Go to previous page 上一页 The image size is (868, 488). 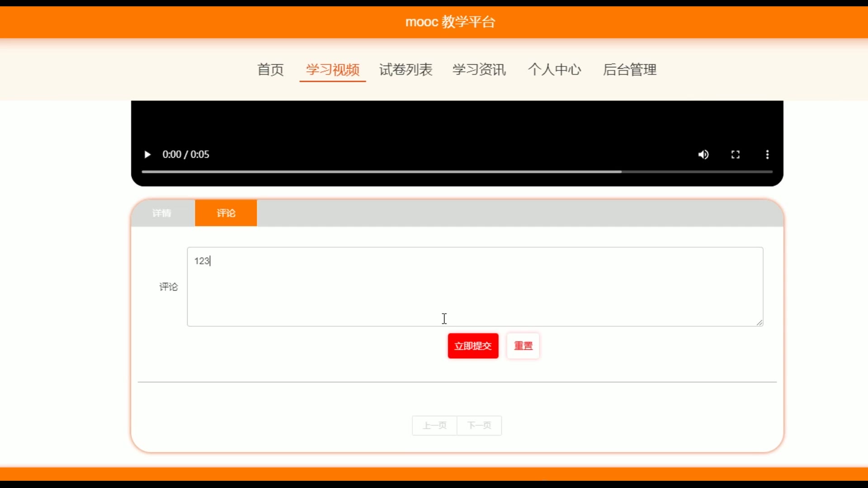(434, 425)
